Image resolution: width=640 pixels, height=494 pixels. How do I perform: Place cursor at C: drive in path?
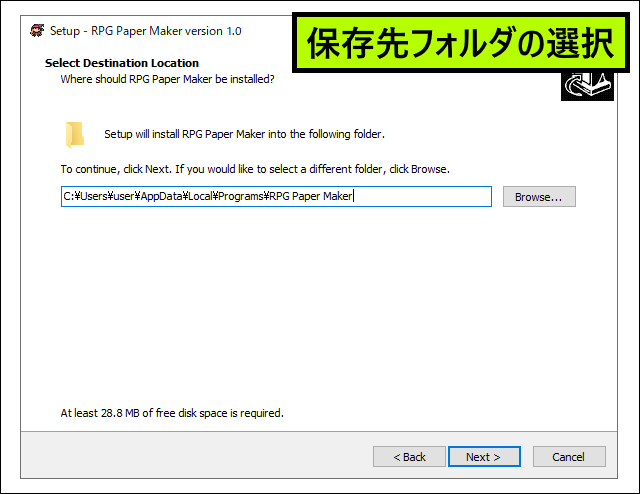coord(68,197)
